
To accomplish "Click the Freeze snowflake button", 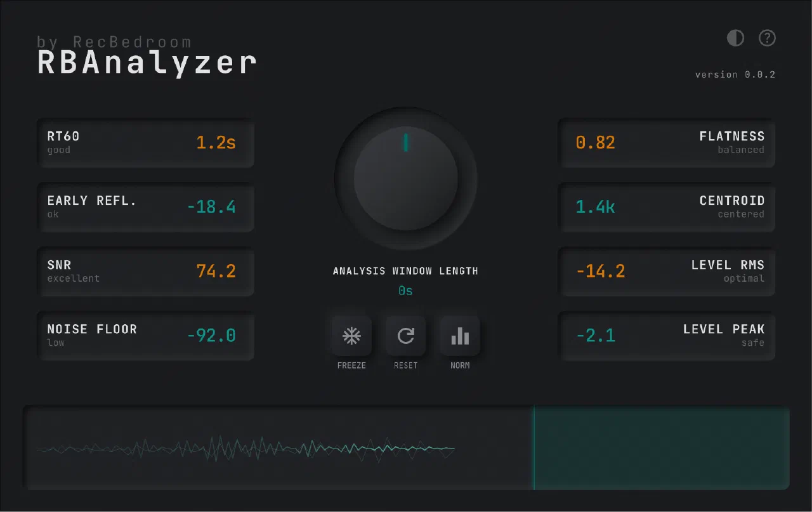I will tap(351, 336).
